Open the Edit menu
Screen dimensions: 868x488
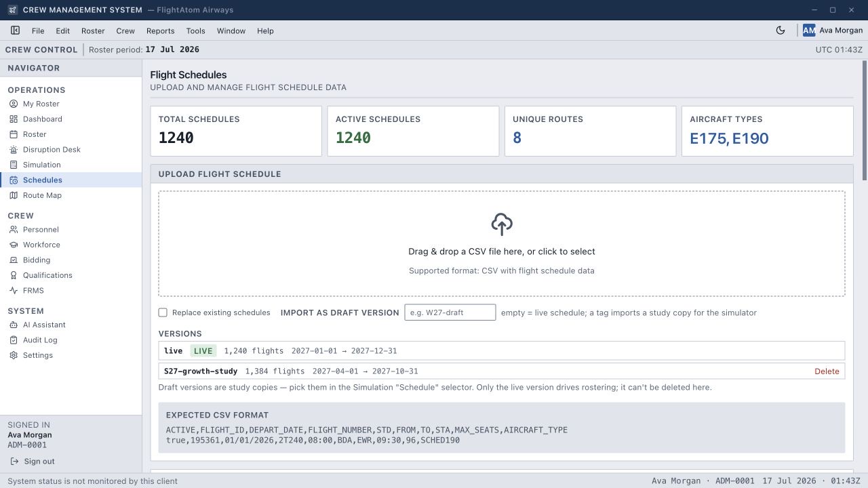(63, 30)
